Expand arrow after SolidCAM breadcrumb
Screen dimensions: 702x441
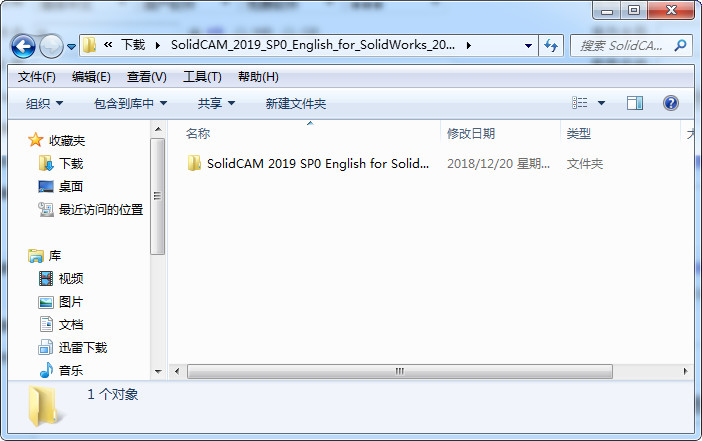[x=468, y=45]
